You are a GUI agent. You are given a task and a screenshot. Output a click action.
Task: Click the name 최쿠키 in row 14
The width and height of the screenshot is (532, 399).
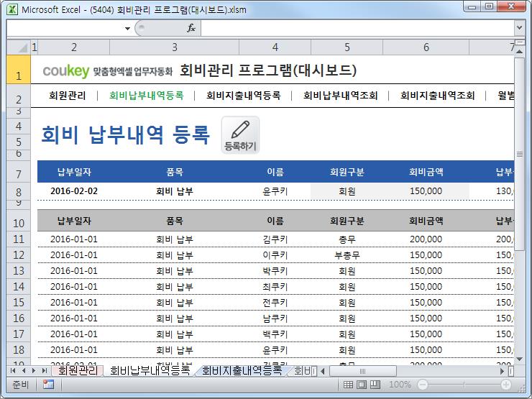coord(275,287)
